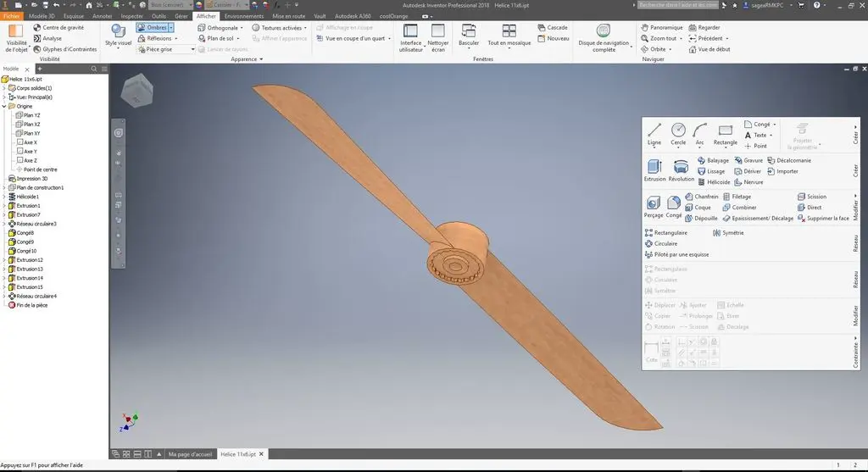Toggle Vue en coupe d'un quart

(x=350, y=38)
